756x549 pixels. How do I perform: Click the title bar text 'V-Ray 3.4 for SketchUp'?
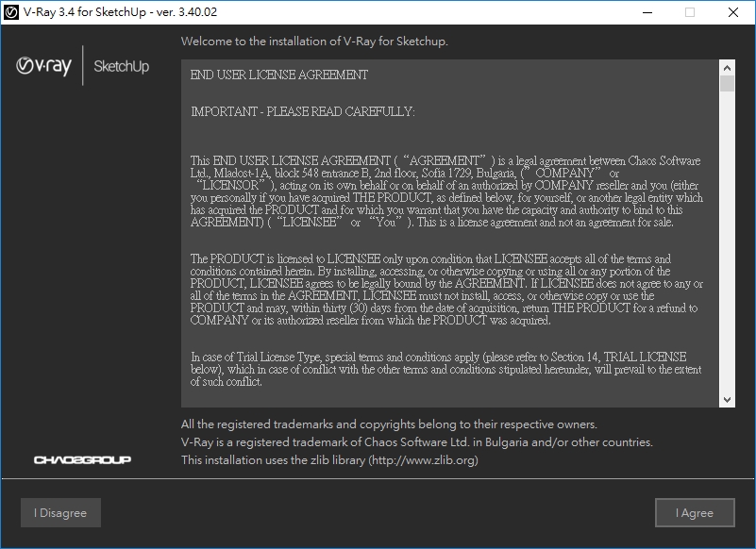[120, 12]
